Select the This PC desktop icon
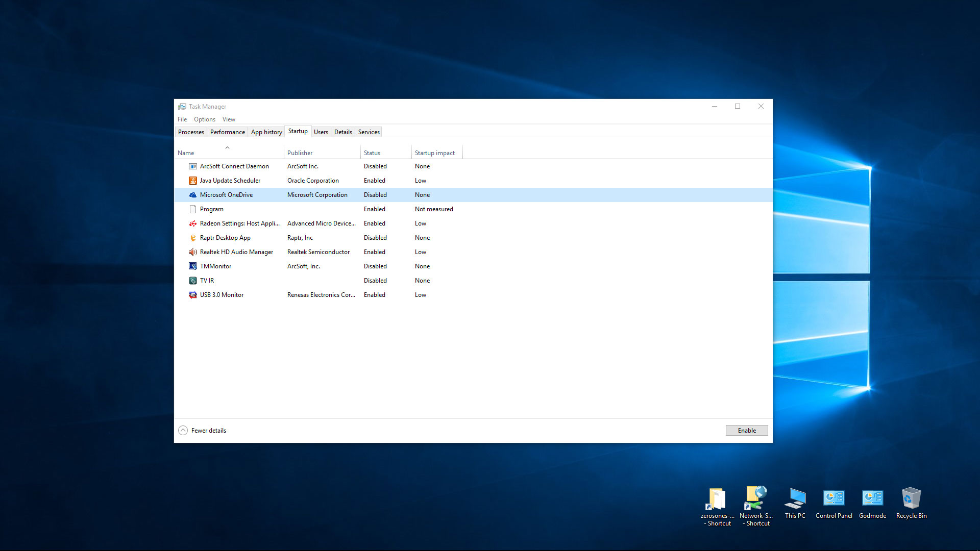The image size is (980, 551). tap(795, 503)
